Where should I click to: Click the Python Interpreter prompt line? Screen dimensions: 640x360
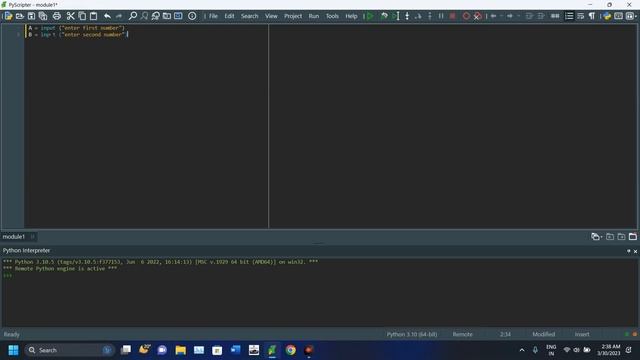tap(7, 276)
